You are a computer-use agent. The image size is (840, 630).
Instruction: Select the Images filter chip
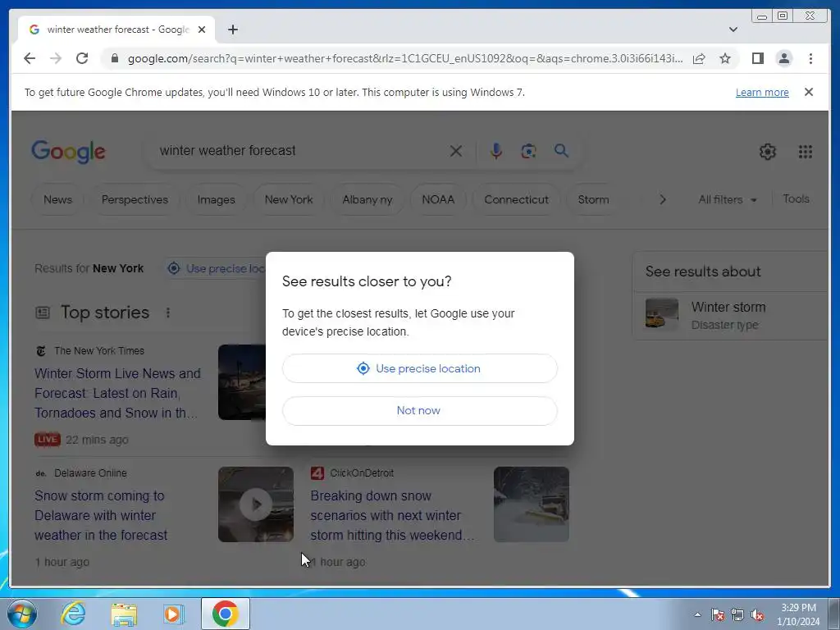click(x=216, y=199)
